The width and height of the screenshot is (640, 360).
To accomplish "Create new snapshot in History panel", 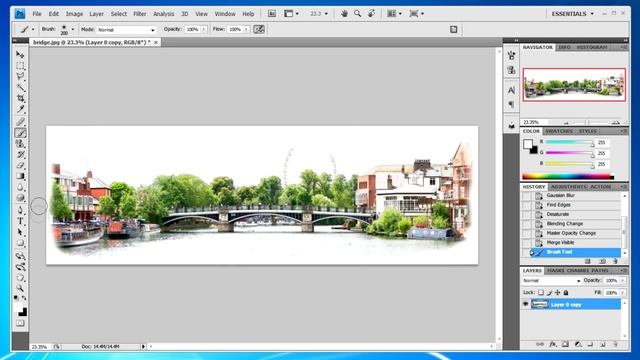I will coord(602,261).
